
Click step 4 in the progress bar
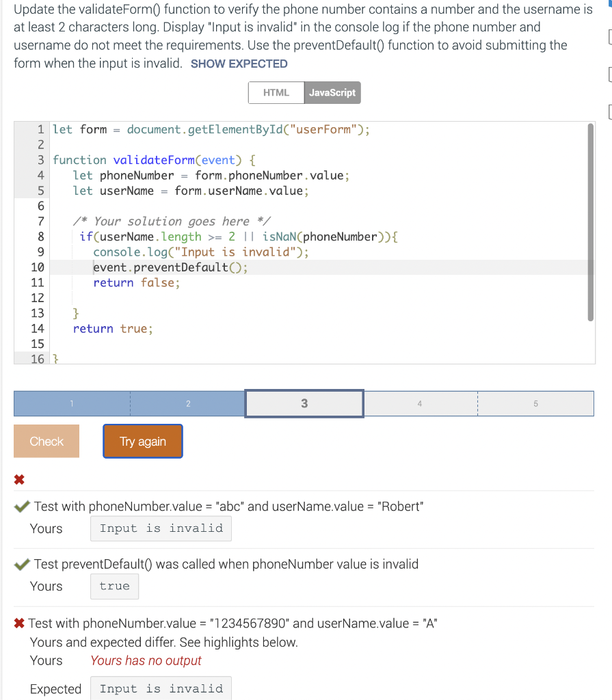(x=421, y=403)
